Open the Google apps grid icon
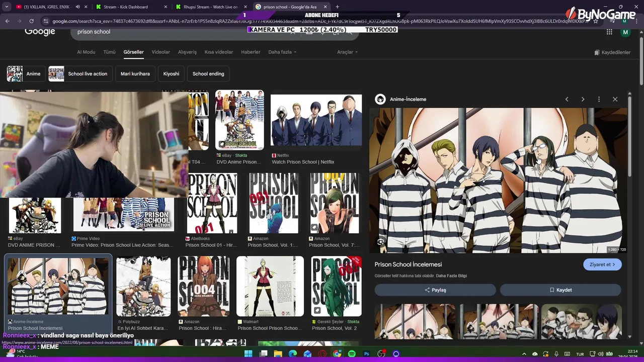 click(x=609, y=32)
